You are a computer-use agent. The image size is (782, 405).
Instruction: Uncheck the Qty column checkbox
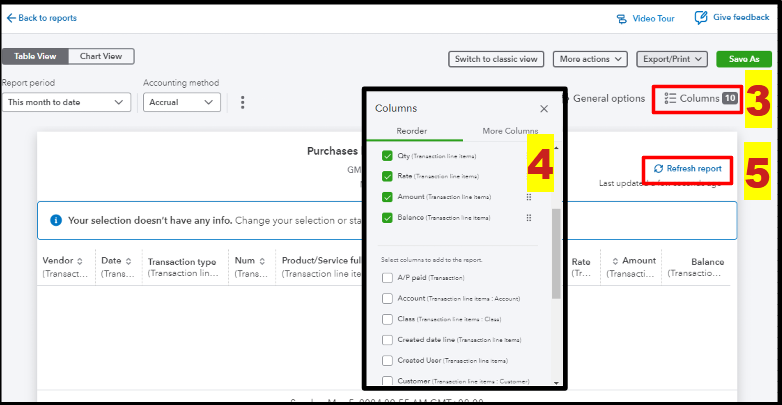(x=388, y=157)
